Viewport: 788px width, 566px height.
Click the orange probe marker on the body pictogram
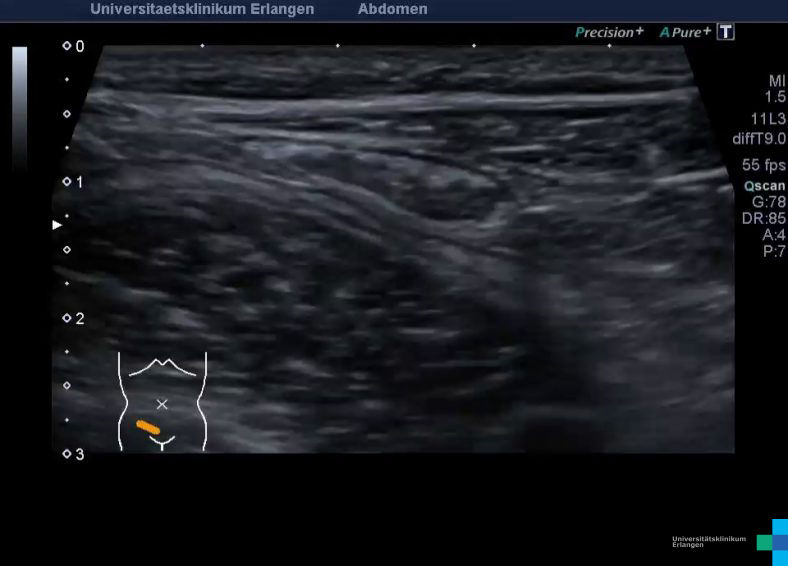point(148,427)
